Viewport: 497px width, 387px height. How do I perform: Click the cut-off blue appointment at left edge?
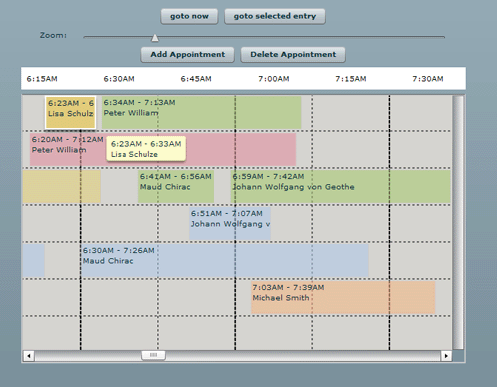[x=33, y=260]
